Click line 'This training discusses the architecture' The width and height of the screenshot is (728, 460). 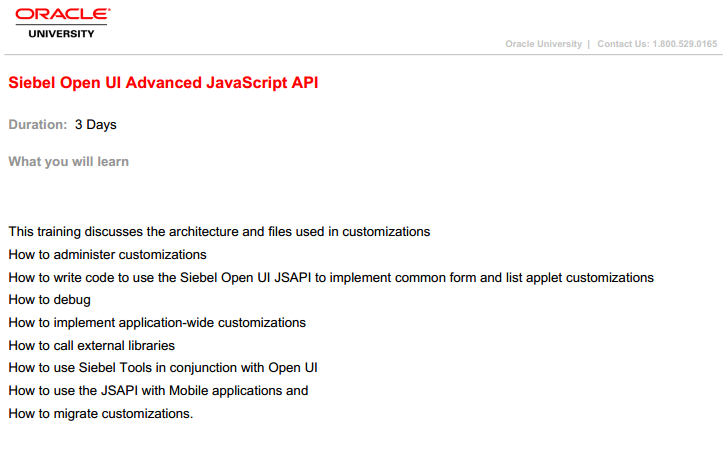click(x=219, y=232)
